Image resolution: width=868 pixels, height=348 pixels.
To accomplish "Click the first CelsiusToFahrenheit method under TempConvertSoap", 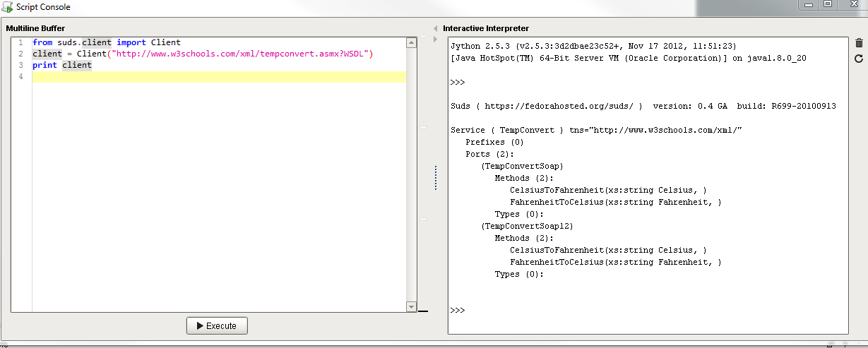I will pyautogui.click(x=607, y=190).
